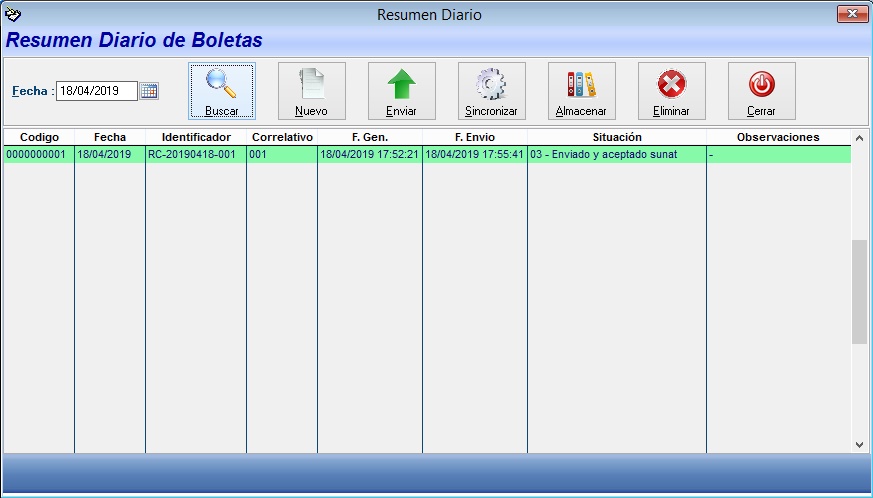Click generation time 18/04/2019 17:52:21
This screenshot has height=498, width=873.
pyautogui.click(x=370, y=154)
